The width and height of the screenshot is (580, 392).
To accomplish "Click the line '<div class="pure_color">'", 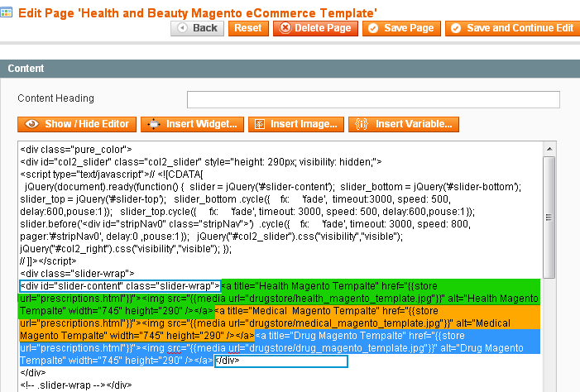I will (76, 150).
